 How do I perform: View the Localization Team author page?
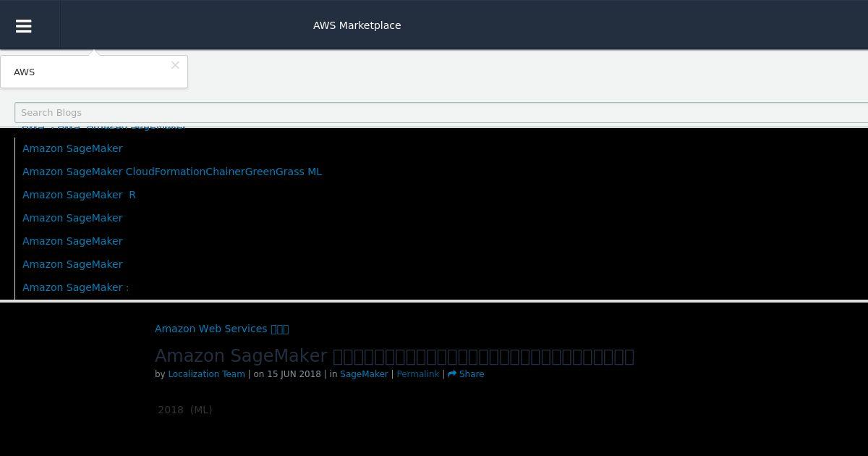(206, 374)
